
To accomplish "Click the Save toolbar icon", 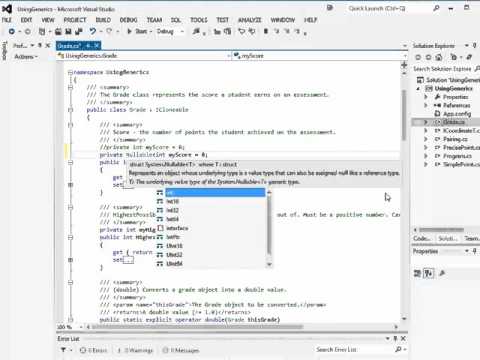I will coord(68,31).
